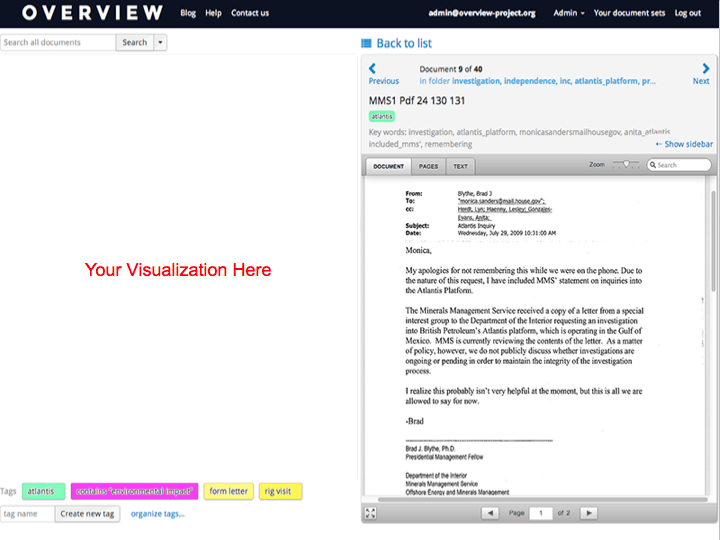This screenshot has width=720, height=540.
Task: Go to next page arrow button
Action: point(589,513)
